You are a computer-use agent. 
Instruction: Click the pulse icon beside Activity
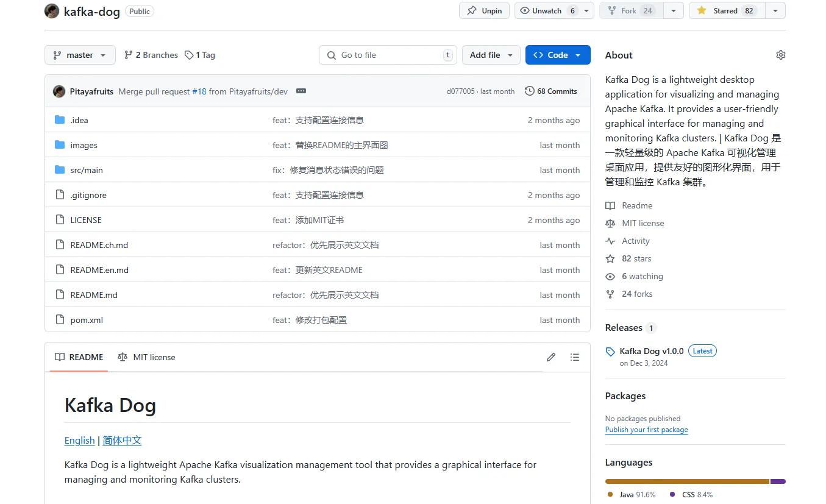[x=610, y=241]
